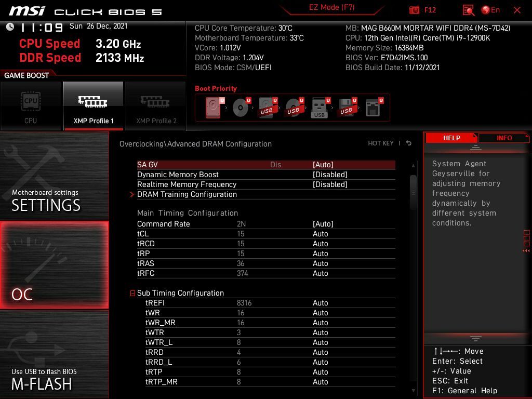Switch to the INFO tab
Screen dimensions: 532x399
504,138
